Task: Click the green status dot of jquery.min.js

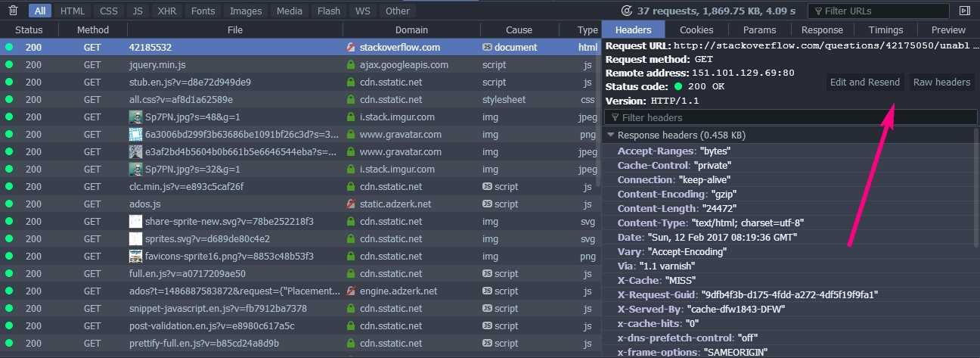Action: (x=9, y=65)
